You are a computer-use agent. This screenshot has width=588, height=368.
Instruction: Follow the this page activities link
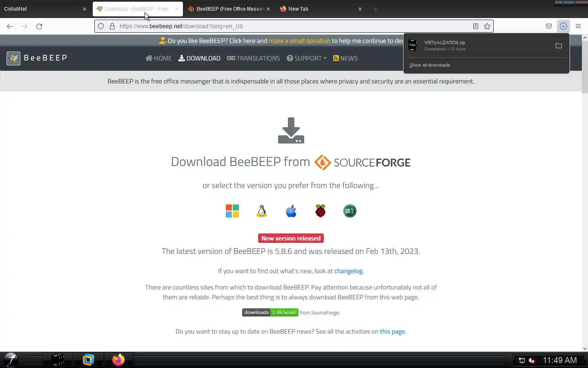[392, 331]
